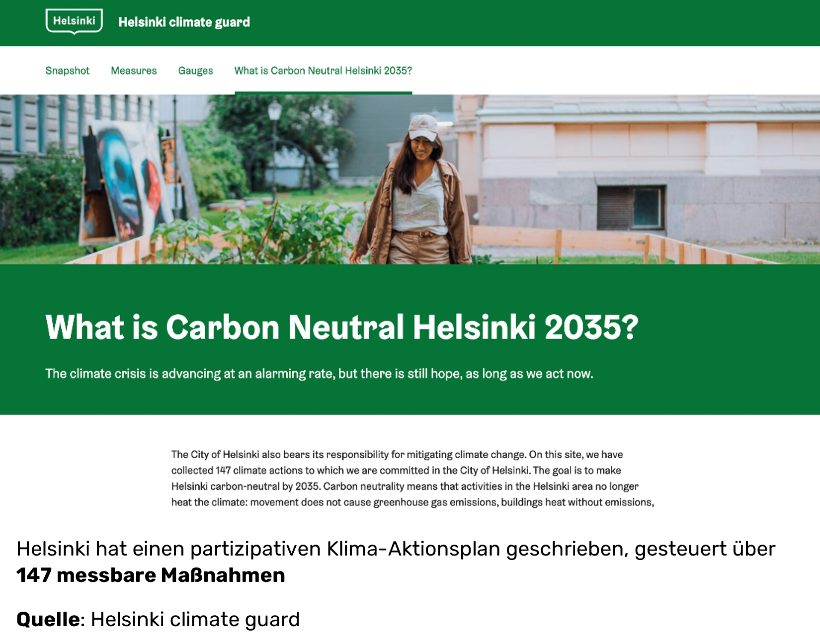
Task: Click the woman's cap in the banner photo
Action: coord(423,127)
